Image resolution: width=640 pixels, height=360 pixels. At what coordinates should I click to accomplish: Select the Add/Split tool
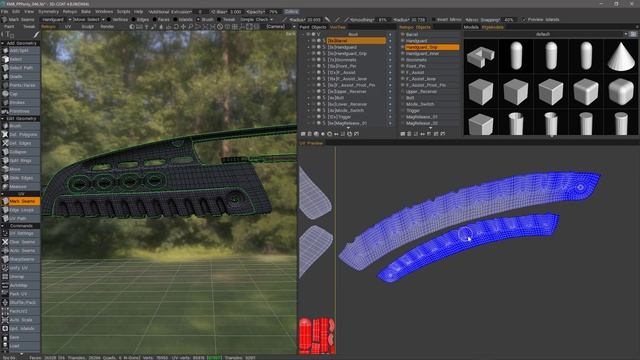pyautogui.click(x=20, y=51)
